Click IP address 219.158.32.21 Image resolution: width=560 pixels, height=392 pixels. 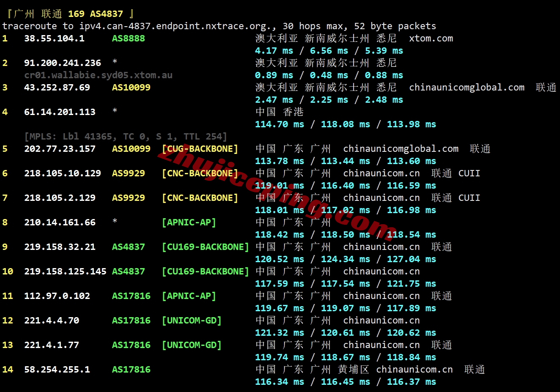coord(60,247)
